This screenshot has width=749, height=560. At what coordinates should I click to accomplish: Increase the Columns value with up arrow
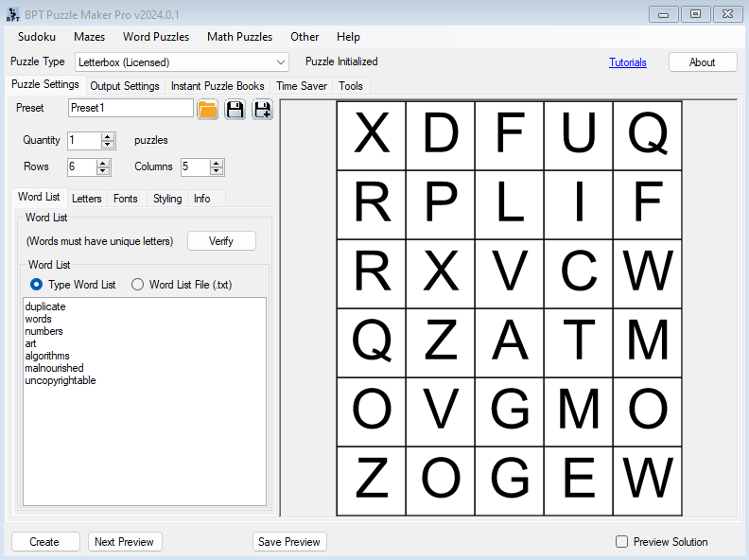tap(217, 163)
